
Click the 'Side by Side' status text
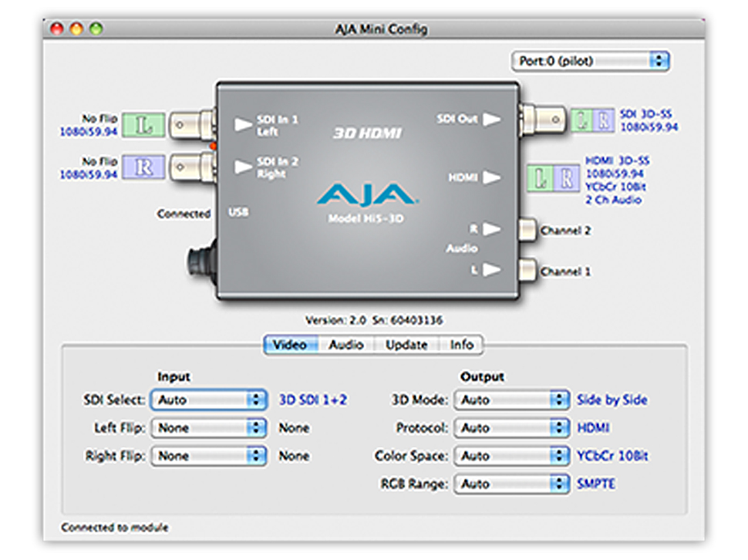coord(612,400)
